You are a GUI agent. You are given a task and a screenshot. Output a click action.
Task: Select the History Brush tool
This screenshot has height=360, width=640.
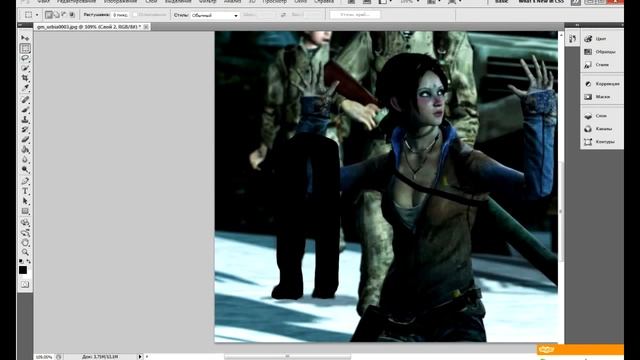pos(25,129)
